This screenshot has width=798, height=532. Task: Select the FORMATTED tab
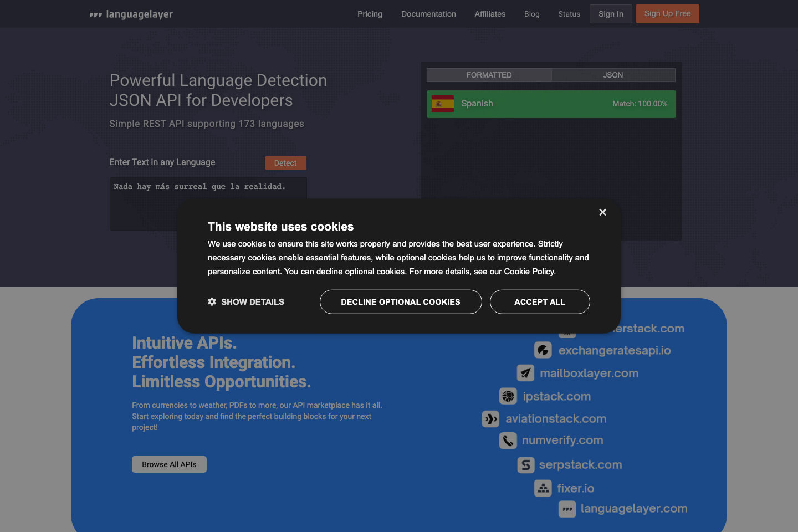point(489,75)
